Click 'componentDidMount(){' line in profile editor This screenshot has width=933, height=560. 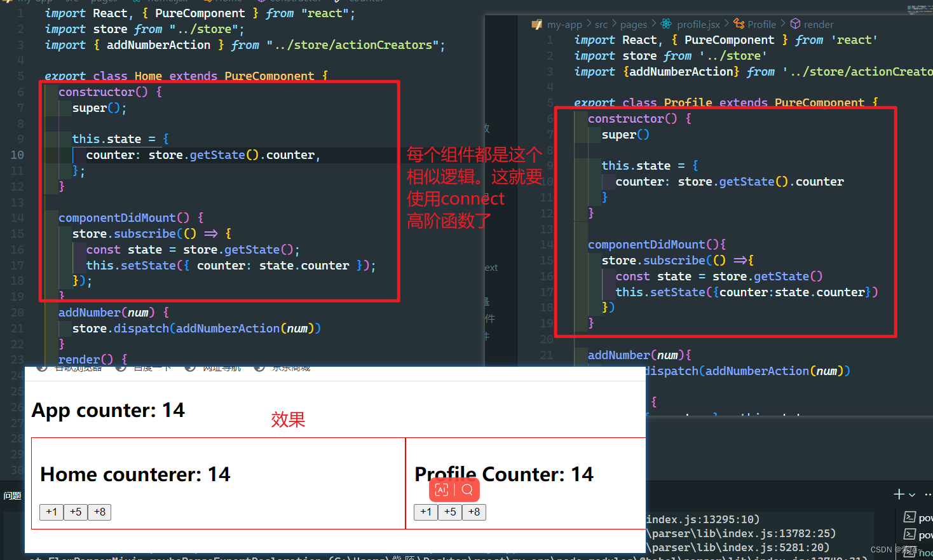657,244
